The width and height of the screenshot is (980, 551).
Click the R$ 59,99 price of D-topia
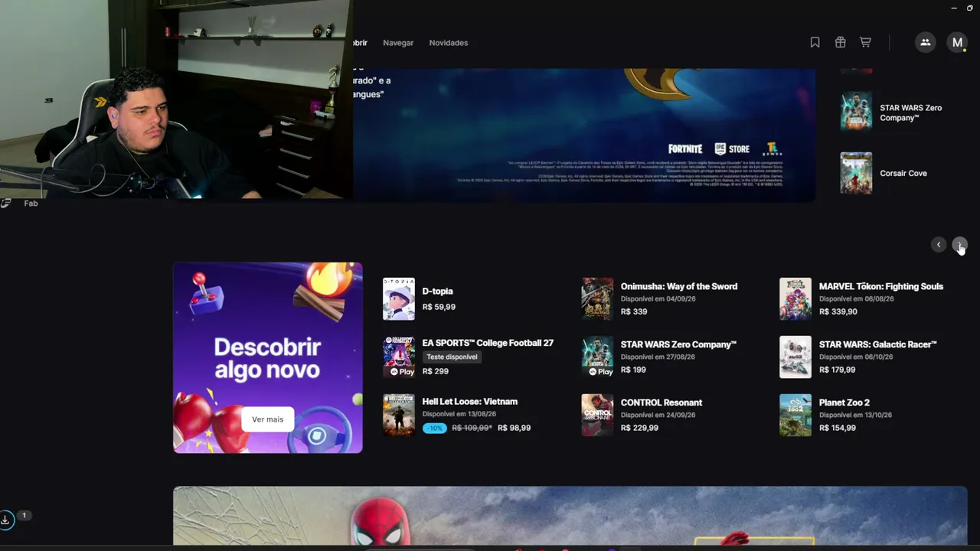[439, 307]
